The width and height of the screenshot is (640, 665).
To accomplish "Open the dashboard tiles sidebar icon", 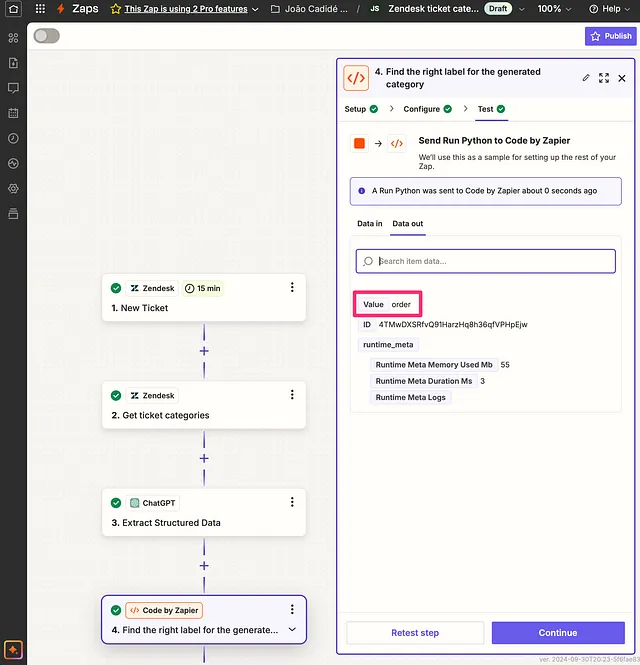I will point(13,38).
